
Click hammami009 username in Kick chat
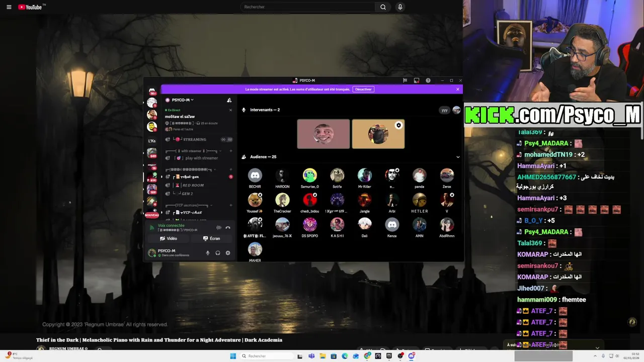[x=537, y=300]
